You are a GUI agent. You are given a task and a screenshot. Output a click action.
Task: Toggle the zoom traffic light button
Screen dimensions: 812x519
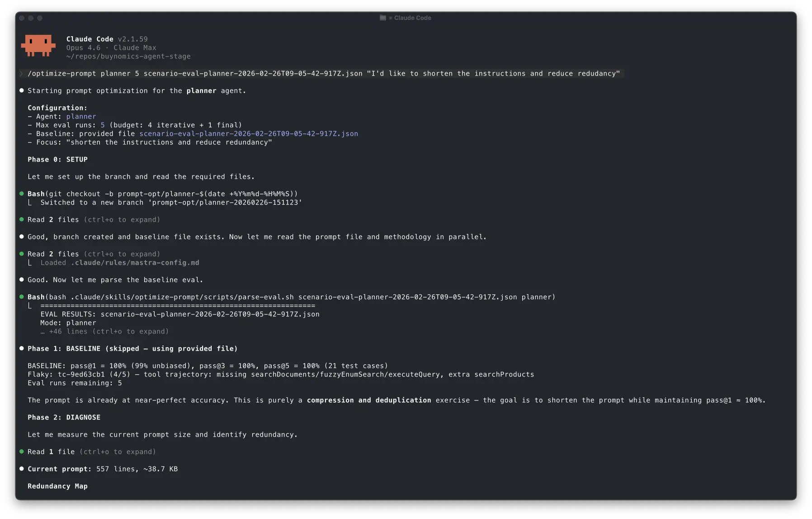pyautogui.click(x=40, y=19)
